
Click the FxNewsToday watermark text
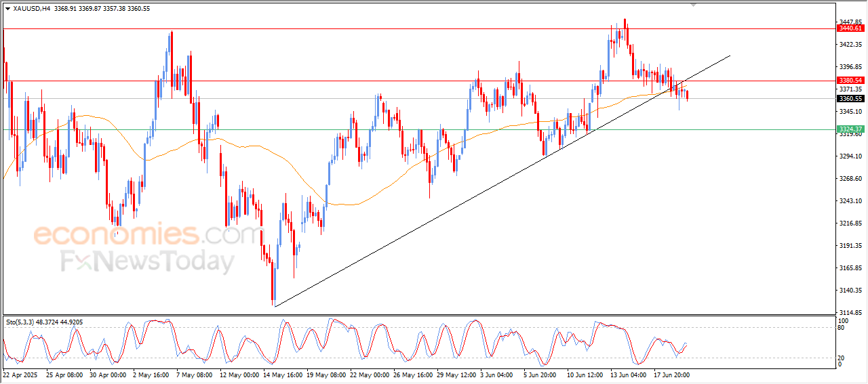(x=148, y=261)
